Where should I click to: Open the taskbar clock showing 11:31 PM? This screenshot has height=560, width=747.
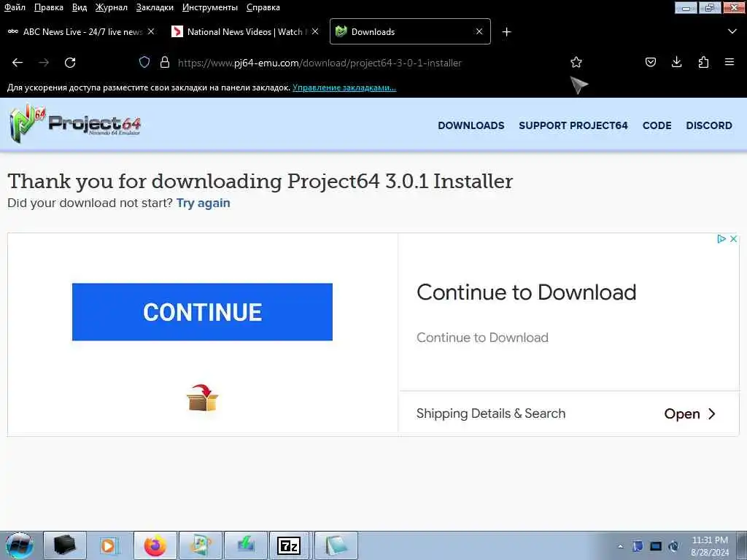[x=710, y=546]
